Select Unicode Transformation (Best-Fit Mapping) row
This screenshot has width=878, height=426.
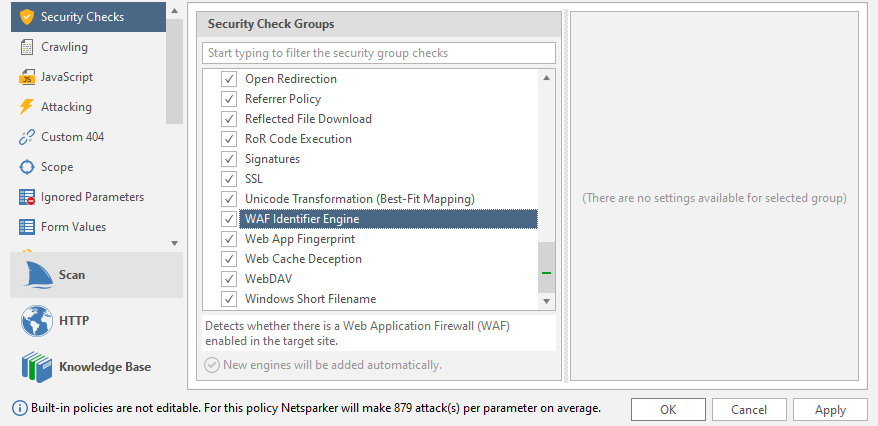click(x=389, y=199)
